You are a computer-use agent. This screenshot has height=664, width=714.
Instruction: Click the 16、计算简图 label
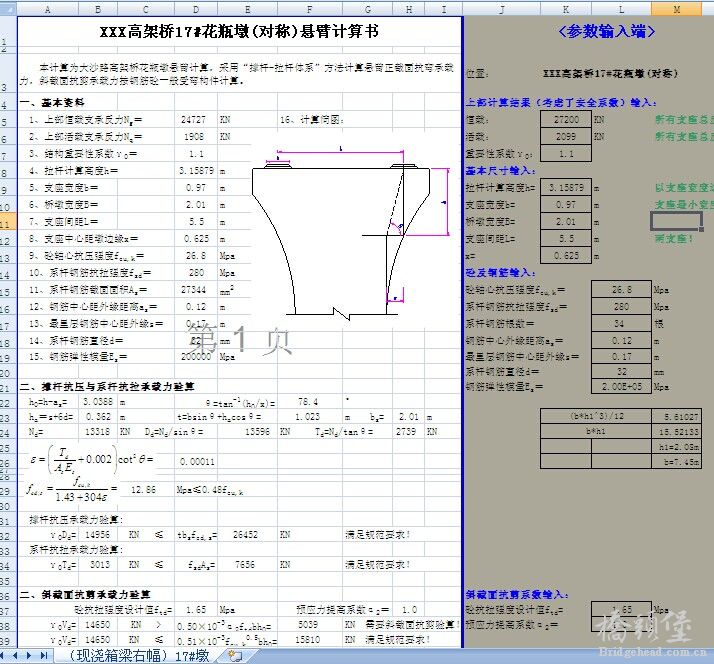click(312, 119)
